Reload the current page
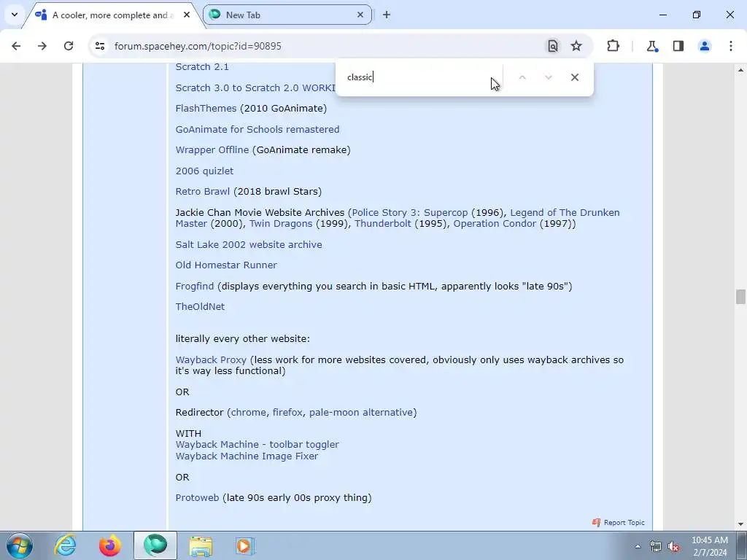Viewport: 747px width, 560px height. pyautogui.click(x=69, y=46)
